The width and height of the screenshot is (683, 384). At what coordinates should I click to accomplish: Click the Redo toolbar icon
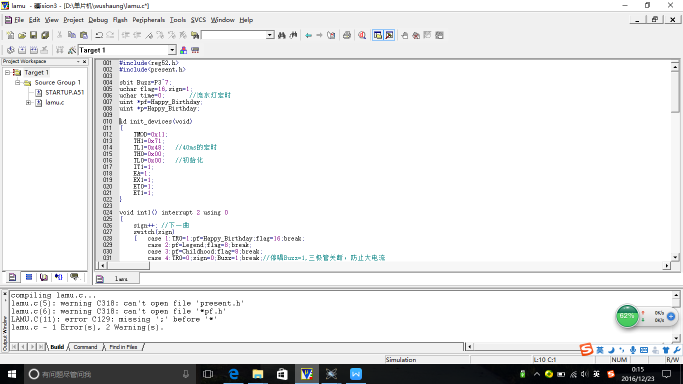tap(110, 35)
